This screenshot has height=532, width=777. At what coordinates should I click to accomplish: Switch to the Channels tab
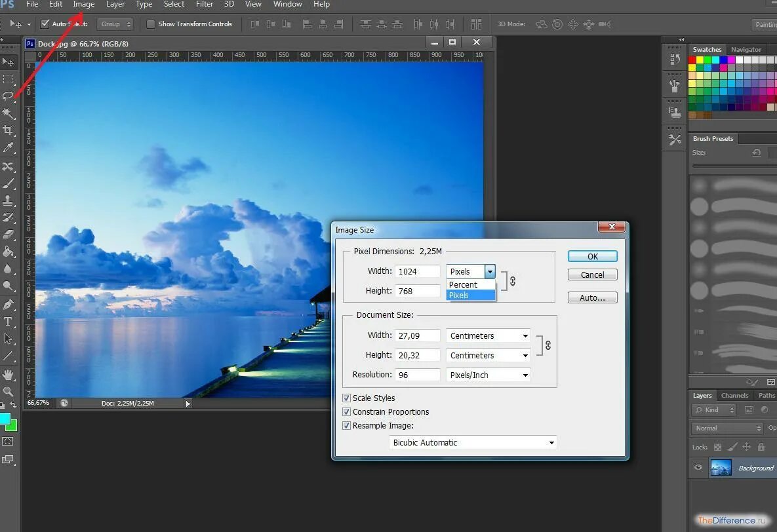[734, 395]
